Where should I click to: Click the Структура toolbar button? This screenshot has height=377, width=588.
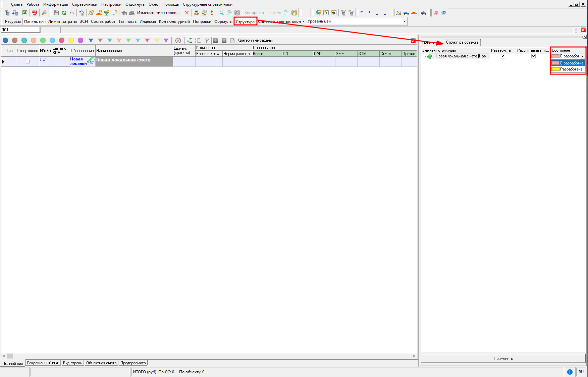click(x=245, y=21)
